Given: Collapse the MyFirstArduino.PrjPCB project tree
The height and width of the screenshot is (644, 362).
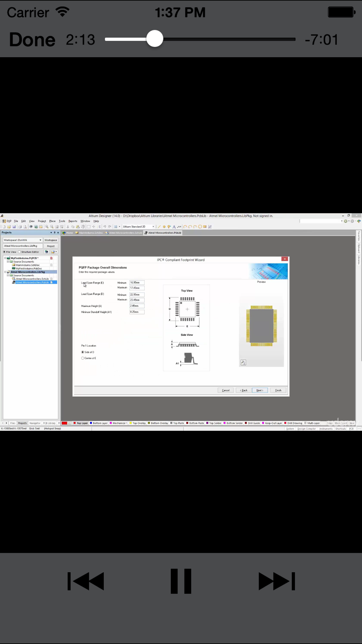Looking at the screenshot, I should [5, 258].
